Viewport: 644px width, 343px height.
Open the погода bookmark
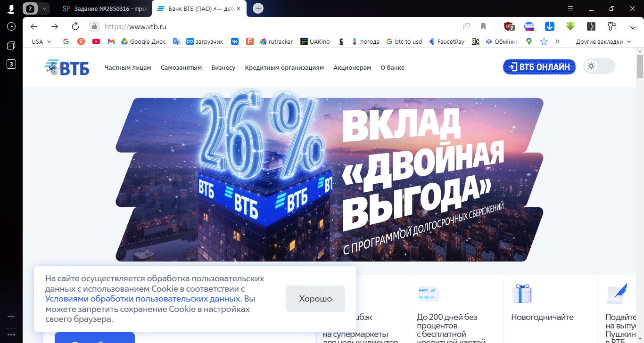pyautogui.click(x=365, y=41)
